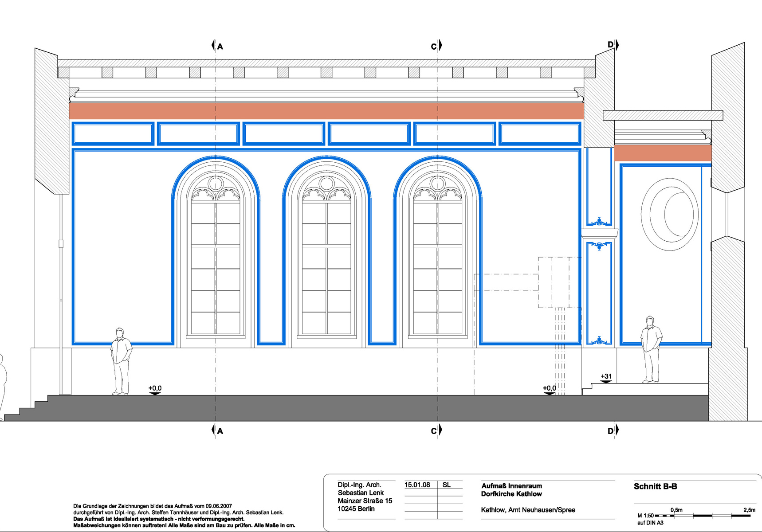The height and width of the screenshot is (532, 762).
Task: Select the +31 elevation marker
Action: (606, 377)
